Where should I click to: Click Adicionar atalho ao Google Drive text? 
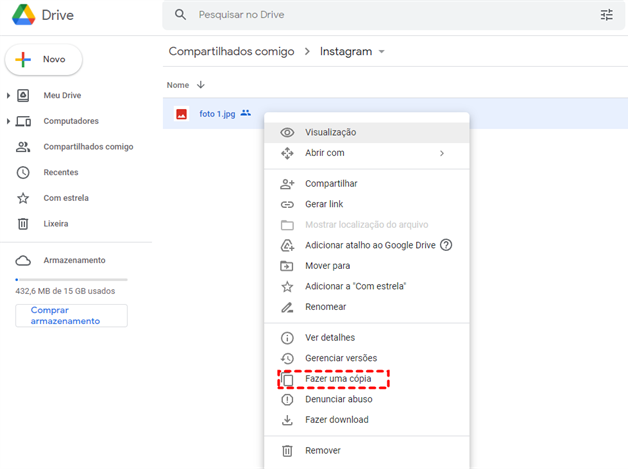coord(370,245)
